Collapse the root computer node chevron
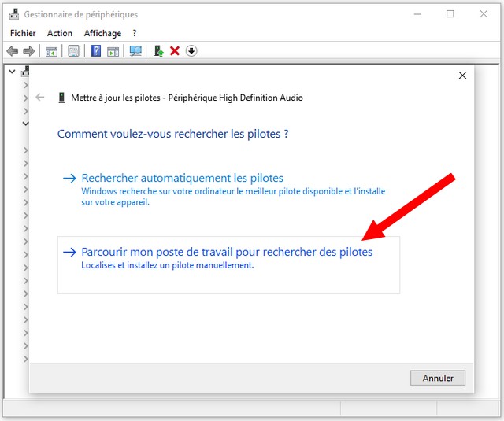 click(x=12, y=72)
